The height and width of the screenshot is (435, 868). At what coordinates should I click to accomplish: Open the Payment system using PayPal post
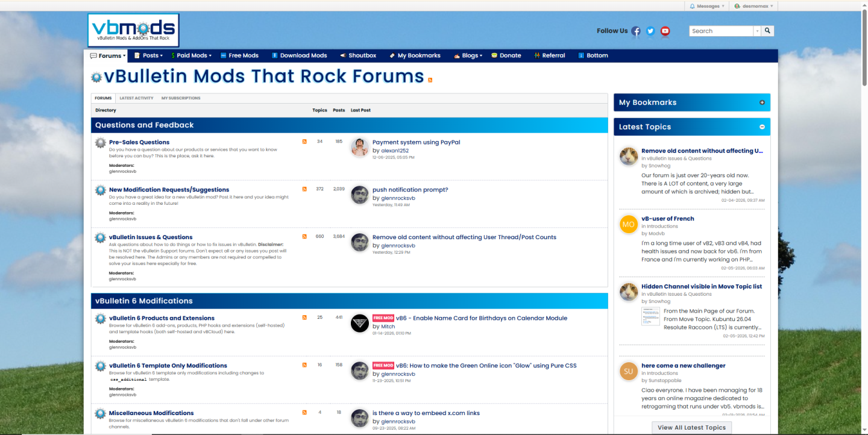[417, 142]
